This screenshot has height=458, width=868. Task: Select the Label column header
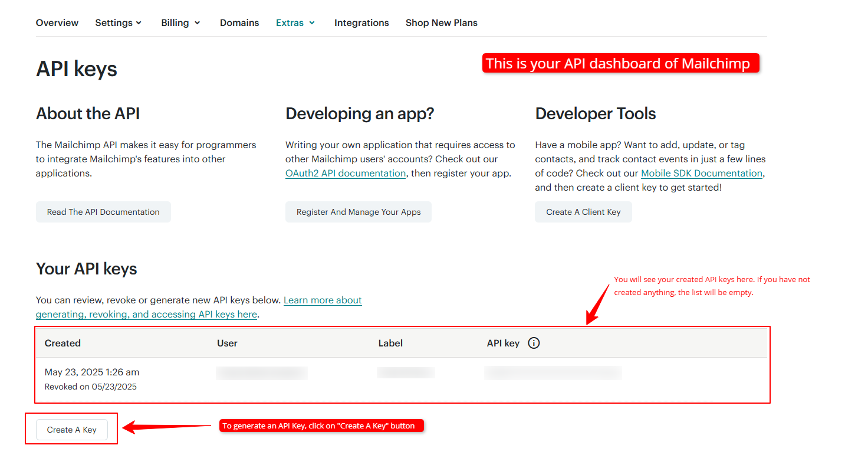(390, 343)
